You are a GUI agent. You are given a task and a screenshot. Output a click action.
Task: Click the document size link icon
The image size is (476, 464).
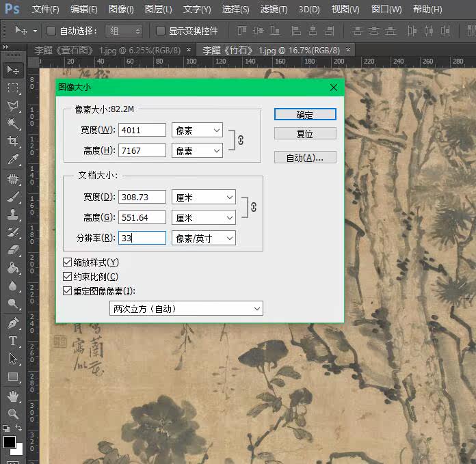coord(254,207)
